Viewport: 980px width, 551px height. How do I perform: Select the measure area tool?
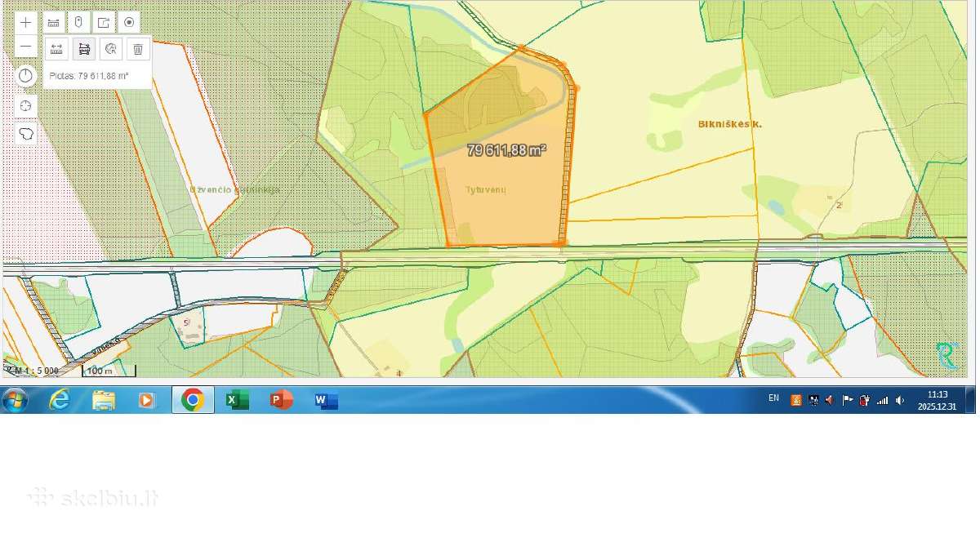click(83, 49)
